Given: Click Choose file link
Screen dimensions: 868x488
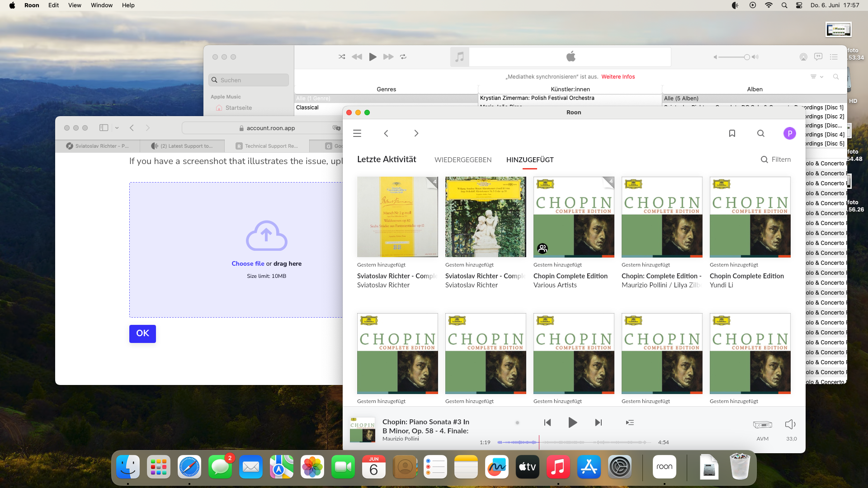Looking at the screenshot, I should click(x=248, y=264).
